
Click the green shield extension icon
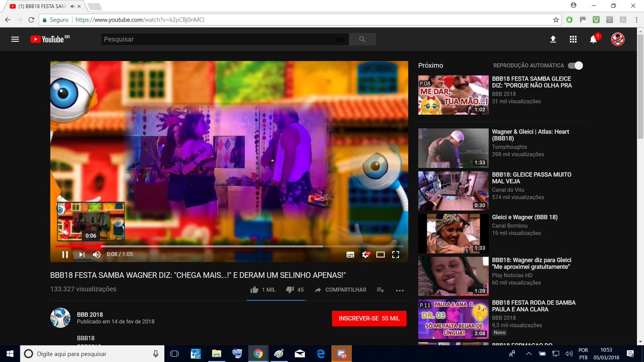tap(596, 20)
